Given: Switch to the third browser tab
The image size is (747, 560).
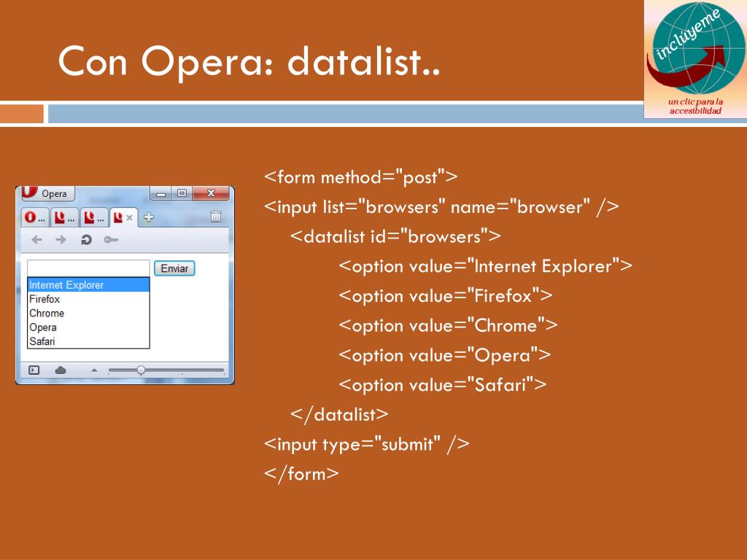Looking at the screenshot, I should click(94, 217).
